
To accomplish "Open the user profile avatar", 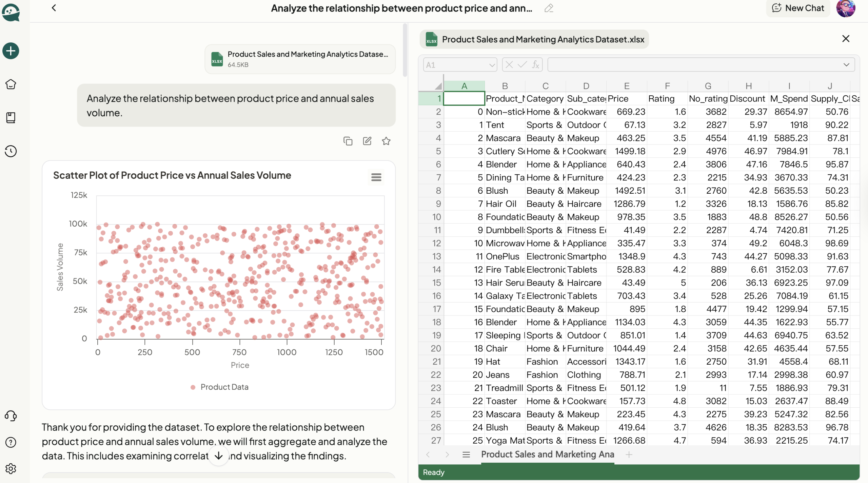I will click(x=846, y=8).
